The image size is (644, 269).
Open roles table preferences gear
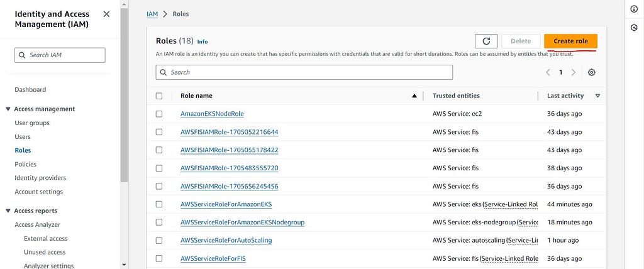pyautogui.click(x=591, y=72)
